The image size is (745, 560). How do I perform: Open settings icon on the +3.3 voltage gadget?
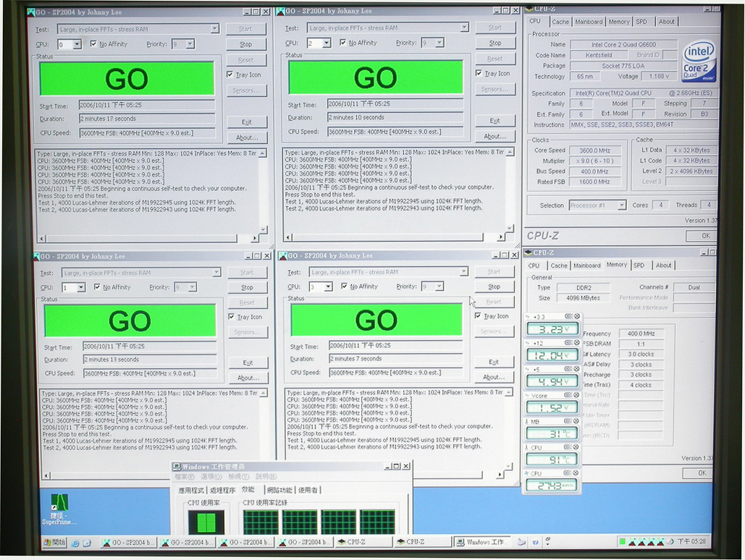[569, 316]
